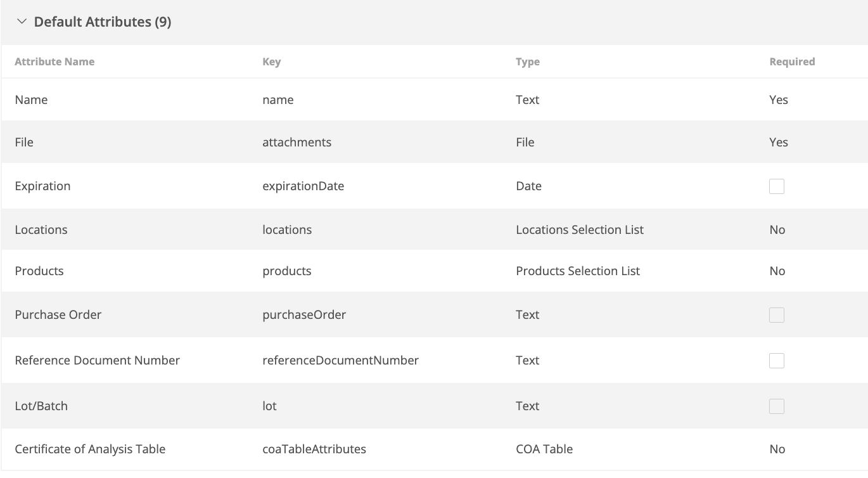Select the Locations attribute row

(41, 229)
